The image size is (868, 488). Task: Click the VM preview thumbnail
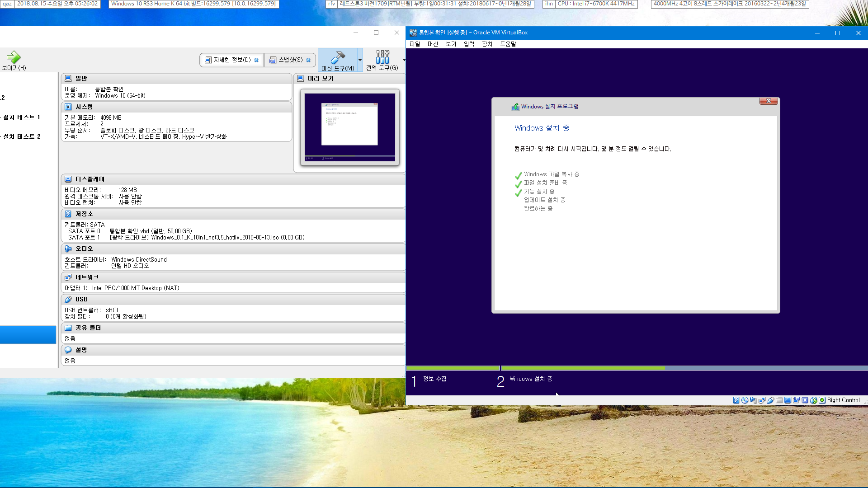tap(349, 127)
